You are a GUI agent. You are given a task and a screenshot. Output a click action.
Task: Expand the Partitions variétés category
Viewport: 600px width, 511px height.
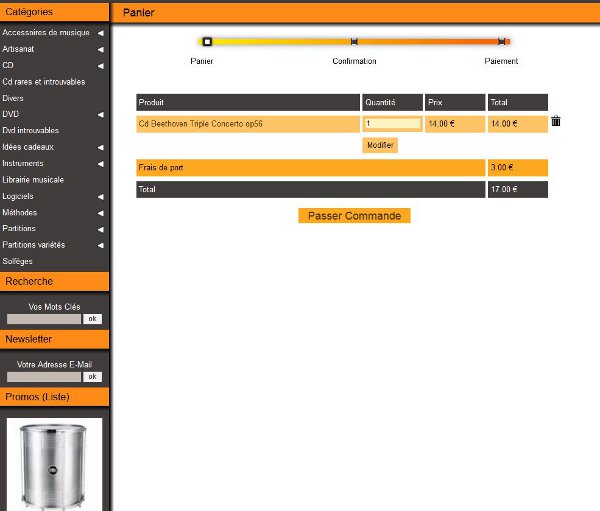pyautogui.click(x=100, y=245)
